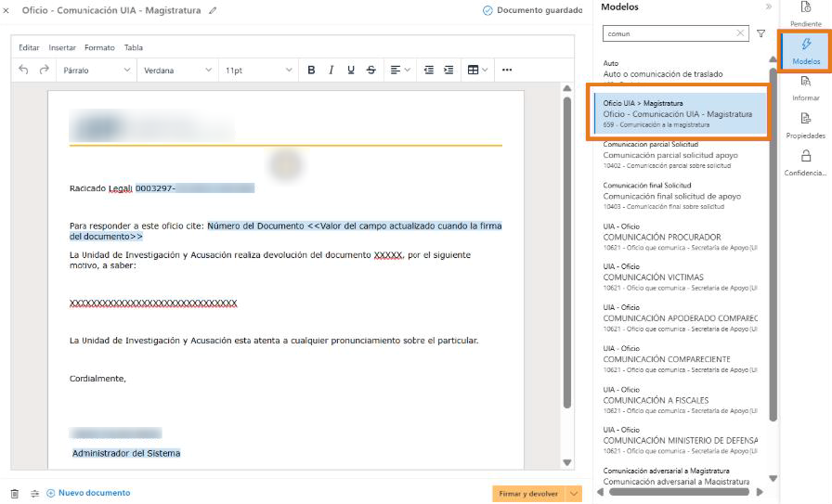Open the Formato menu

coord(99,47)
